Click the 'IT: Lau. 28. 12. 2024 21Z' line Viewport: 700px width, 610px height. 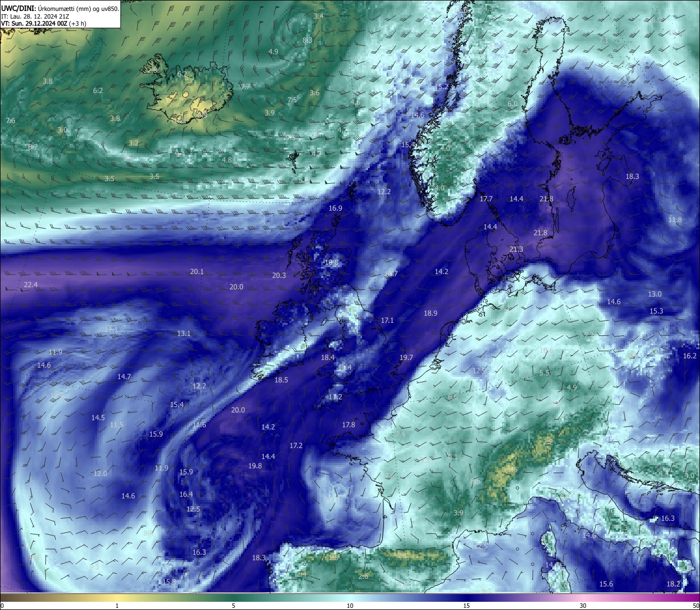[36, 16]
